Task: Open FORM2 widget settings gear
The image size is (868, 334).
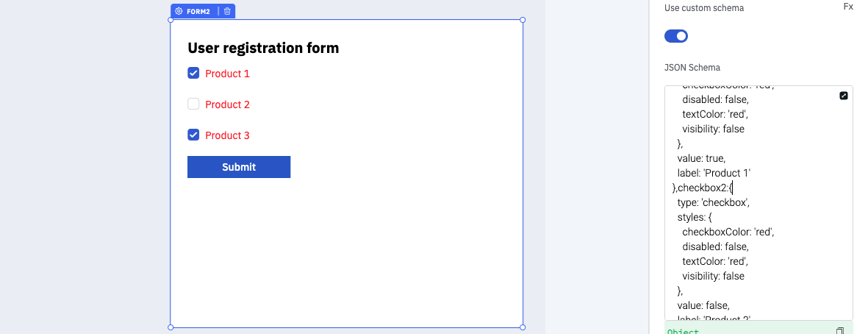Action: coord(179,11)
